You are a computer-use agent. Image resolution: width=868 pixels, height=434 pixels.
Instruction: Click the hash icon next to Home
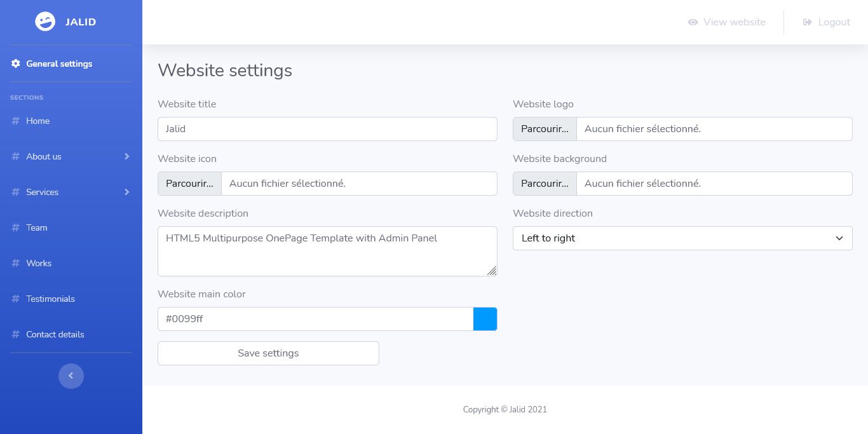16,121
